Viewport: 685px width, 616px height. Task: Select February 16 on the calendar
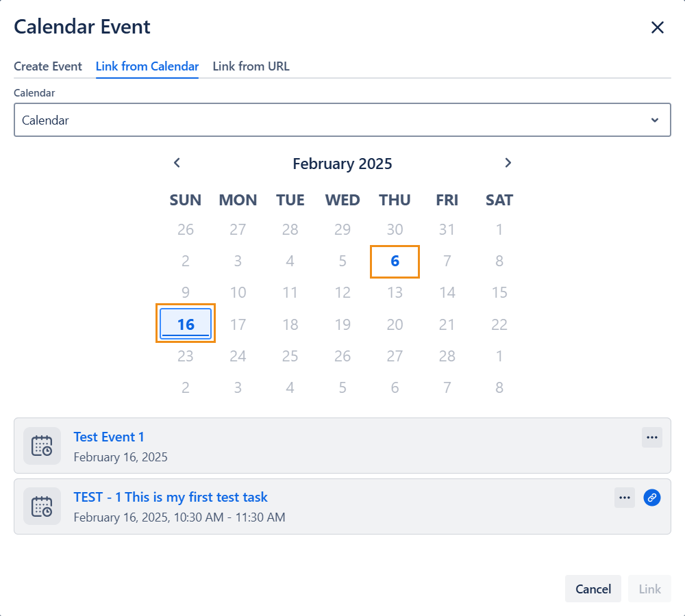(186, 324)
